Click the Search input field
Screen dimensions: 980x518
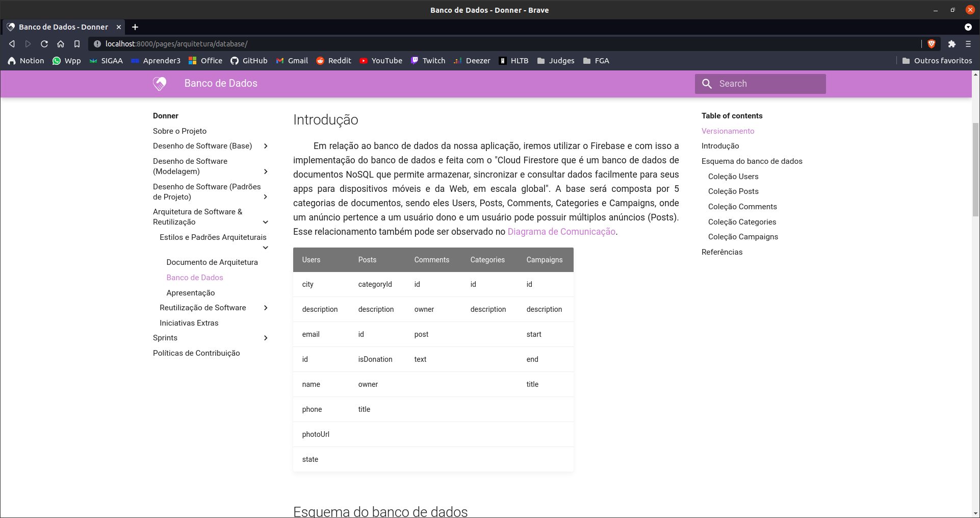(x=760, y=84)
